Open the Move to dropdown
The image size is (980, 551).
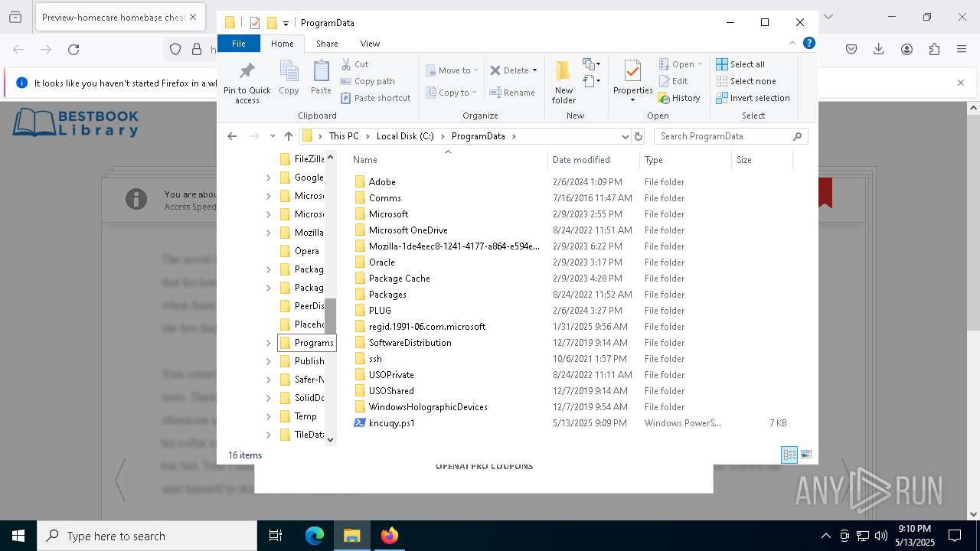point(452,70)
